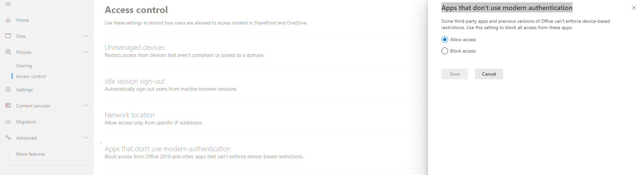Click the Advanced icon in sidebar

coord(8,138)
